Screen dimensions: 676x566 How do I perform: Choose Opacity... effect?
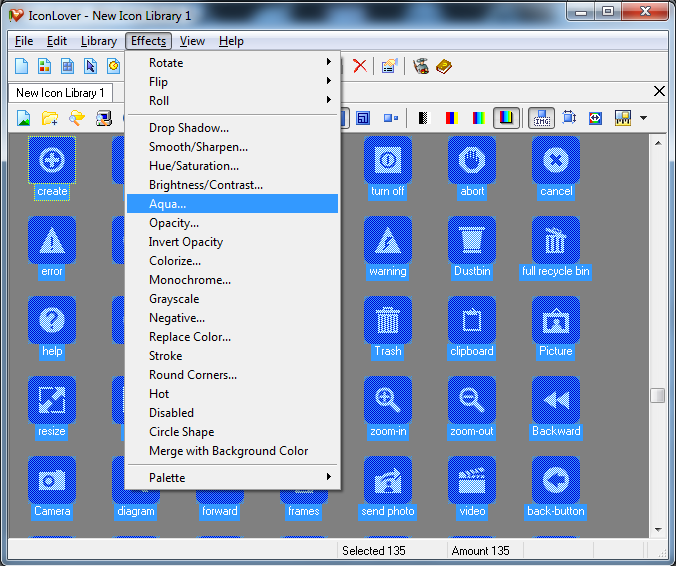[232, 223]
